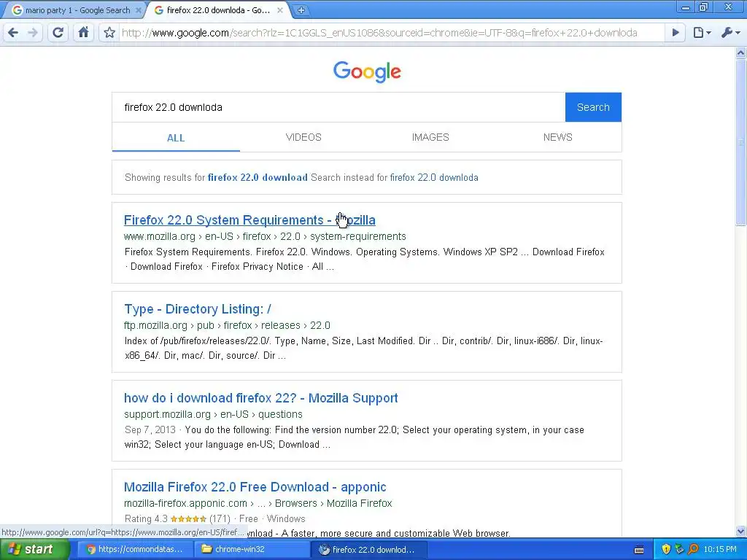Click the page scrollbar up arrow
Image resolution: width=747 pixels, height=560 pixels.
pyautogui.click(x=741, y=52)
